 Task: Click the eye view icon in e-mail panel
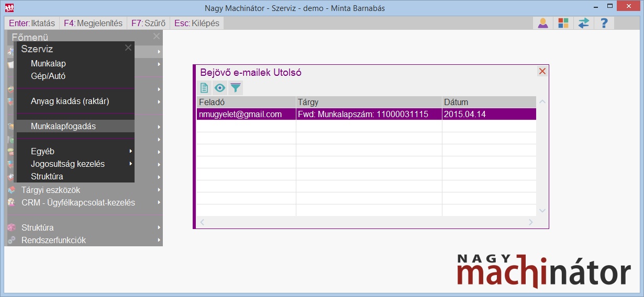[220, 88]
